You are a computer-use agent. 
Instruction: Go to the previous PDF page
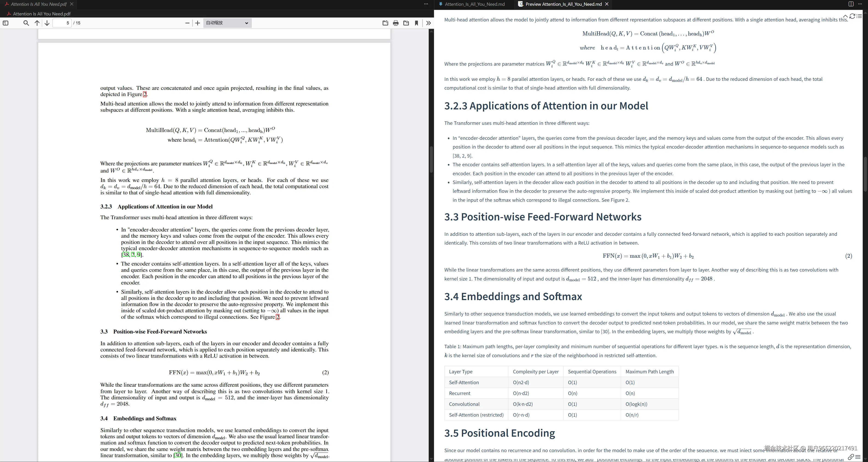tap(37, 23)
